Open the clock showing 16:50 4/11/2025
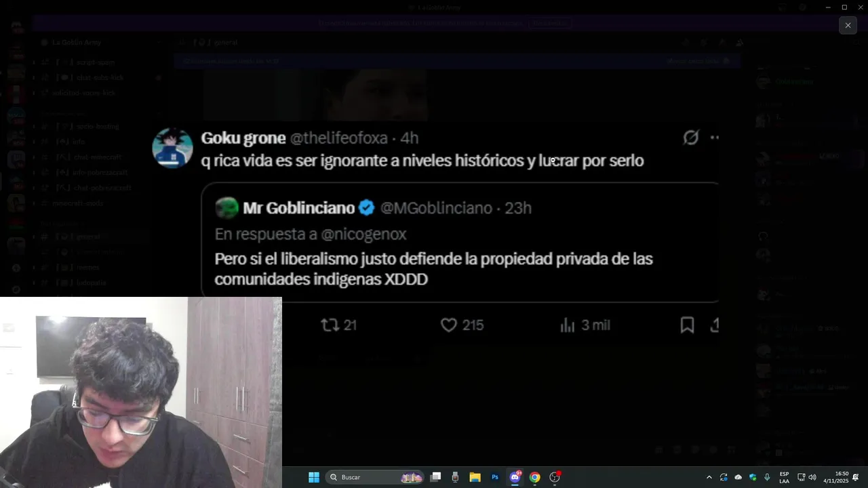Screen dimensions: 868x488 (836, 477)
